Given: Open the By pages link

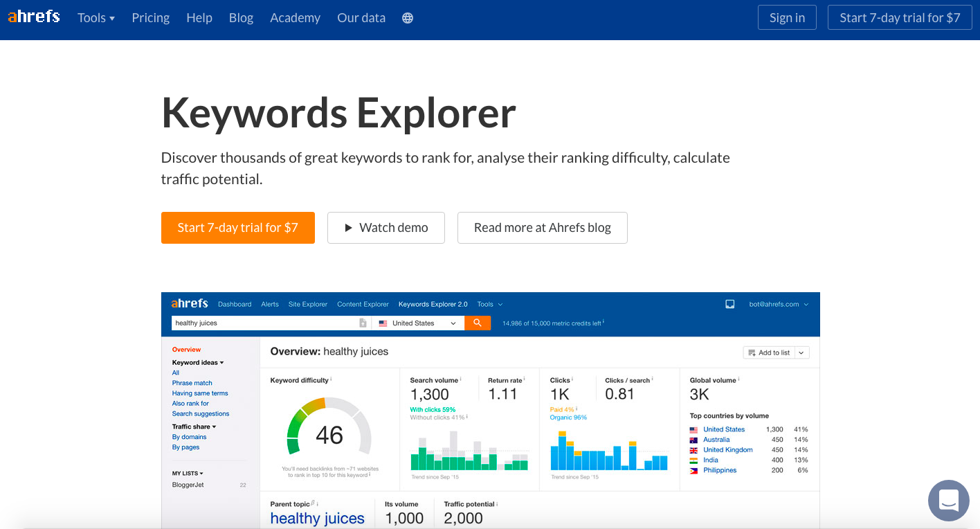Looking at the screenshot, I should (186, 447).
